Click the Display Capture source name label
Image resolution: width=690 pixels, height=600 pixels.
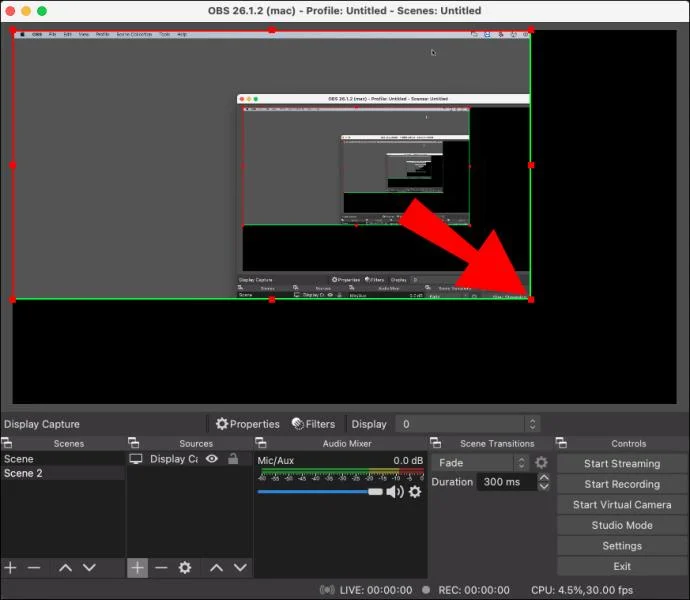pos(174,459)
